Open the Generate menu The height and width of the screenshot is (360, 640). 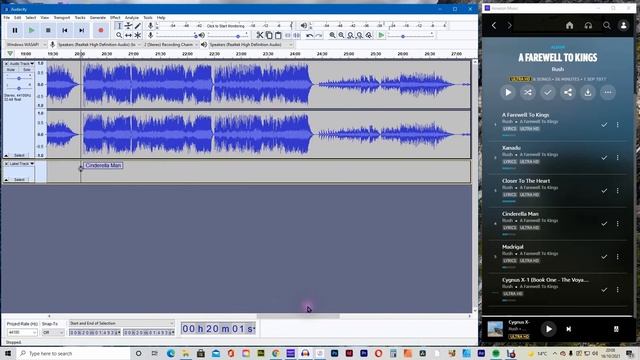(x=98, y=18)
